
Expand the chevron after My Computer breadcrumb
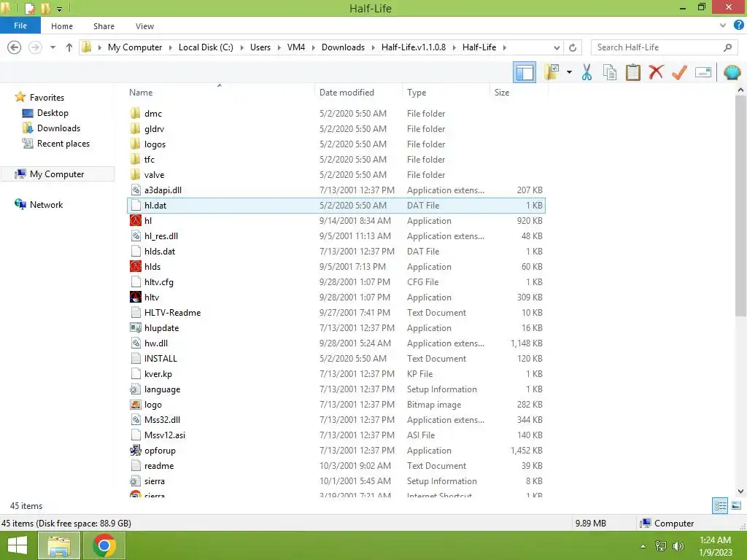pos(170,47)
